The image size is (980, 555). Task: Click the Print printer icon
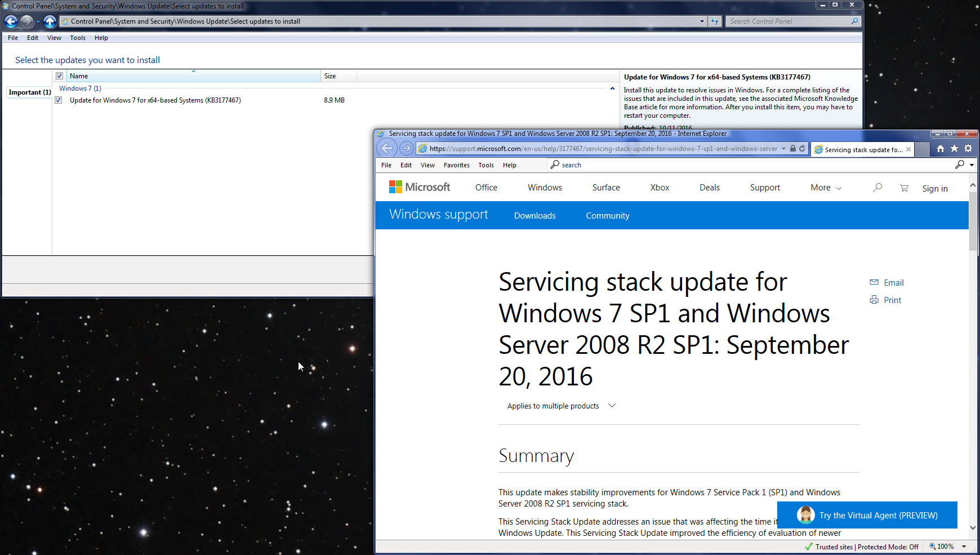coord(874,300)
